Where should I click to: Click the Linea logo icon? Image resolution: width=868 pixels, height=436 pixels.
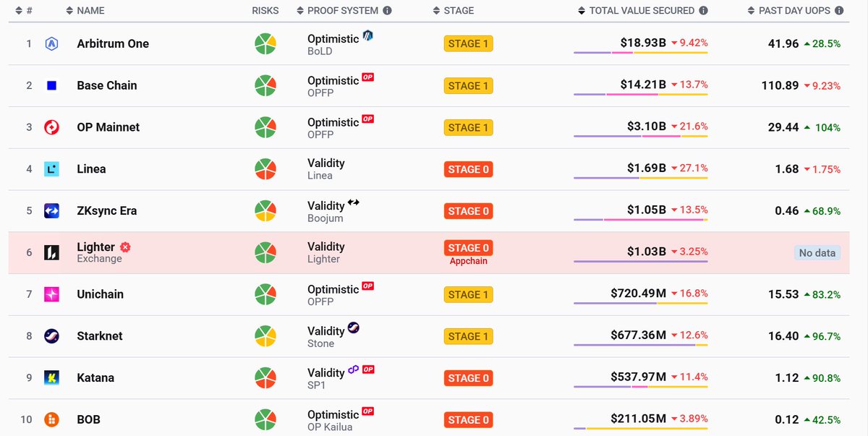click(x=51, y=169)
